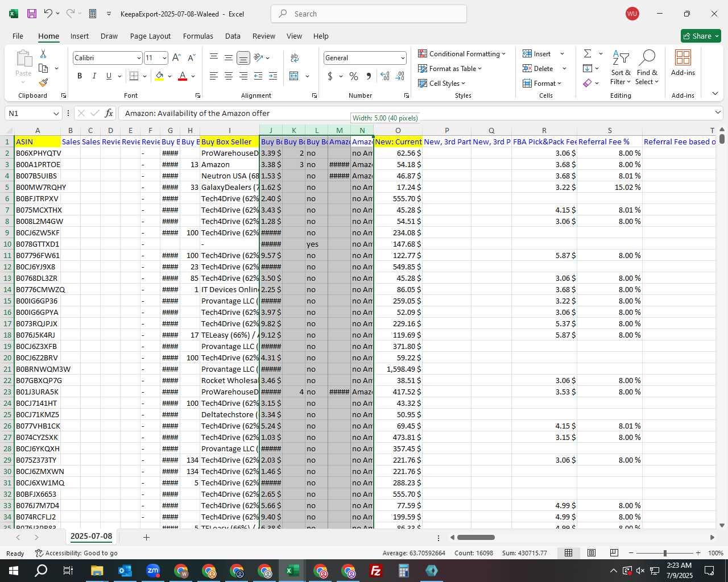Click Delete in Cells group

coord(538,69)
